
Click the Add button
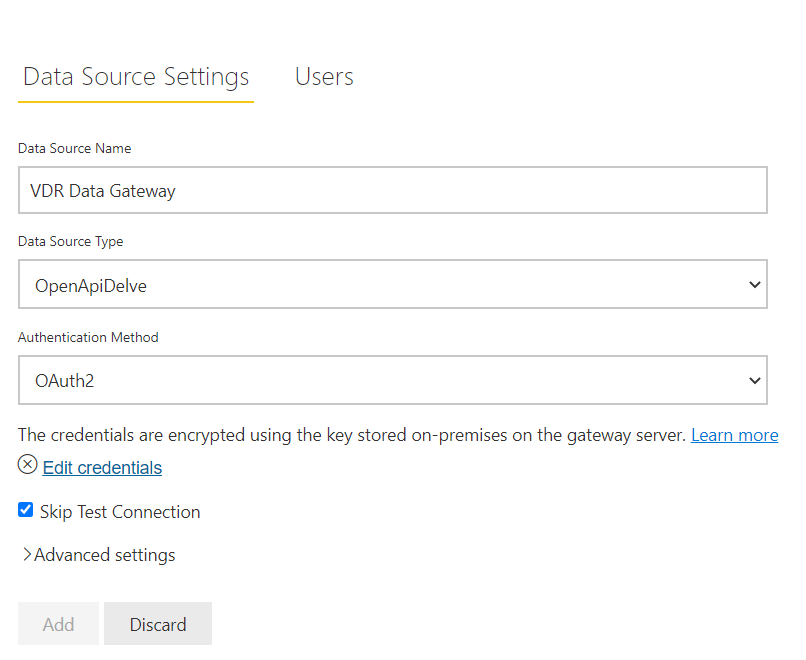coord(58,624)
